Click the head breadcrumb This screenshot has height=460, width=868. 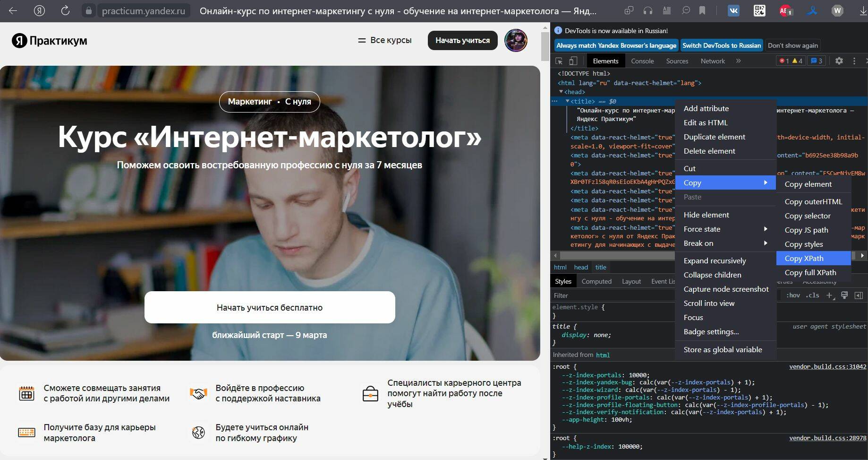click(x=581, y=267)
